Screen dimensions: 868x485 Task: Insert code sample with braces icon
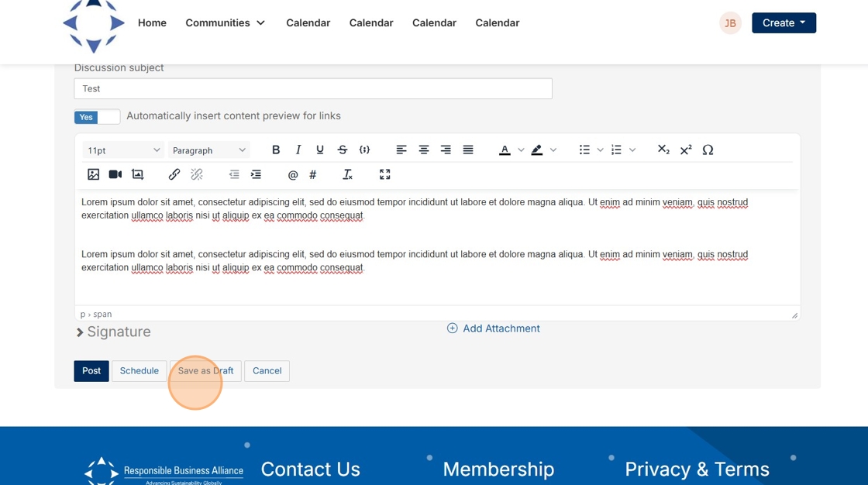pos(364,150)
